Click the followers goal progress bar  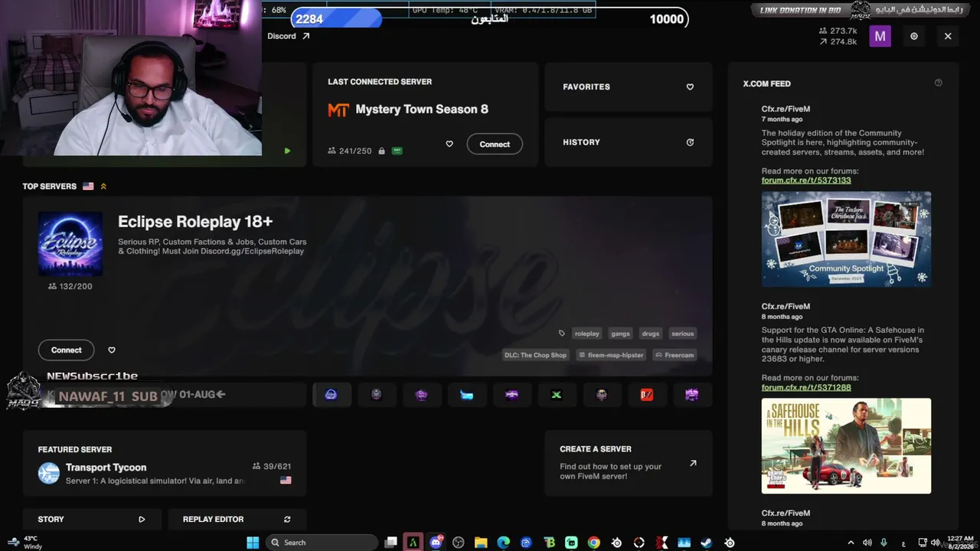(490, 19)
